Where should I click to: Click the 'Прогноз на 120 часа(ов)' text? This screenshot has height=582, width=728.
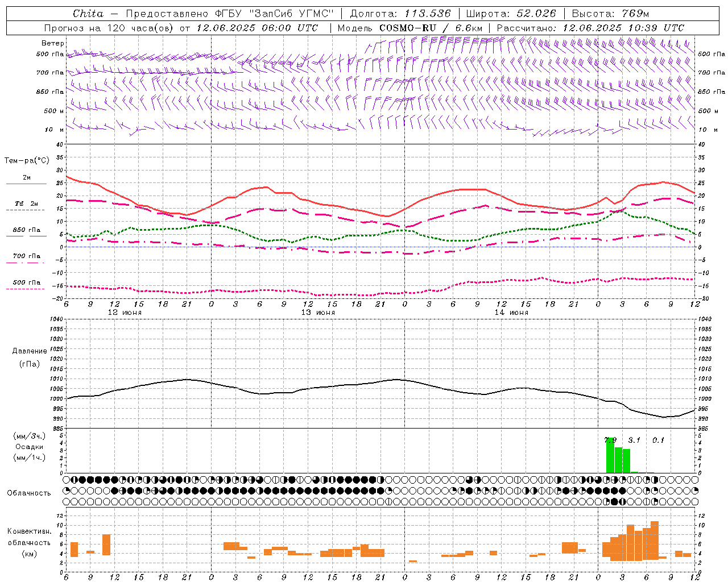109,28
